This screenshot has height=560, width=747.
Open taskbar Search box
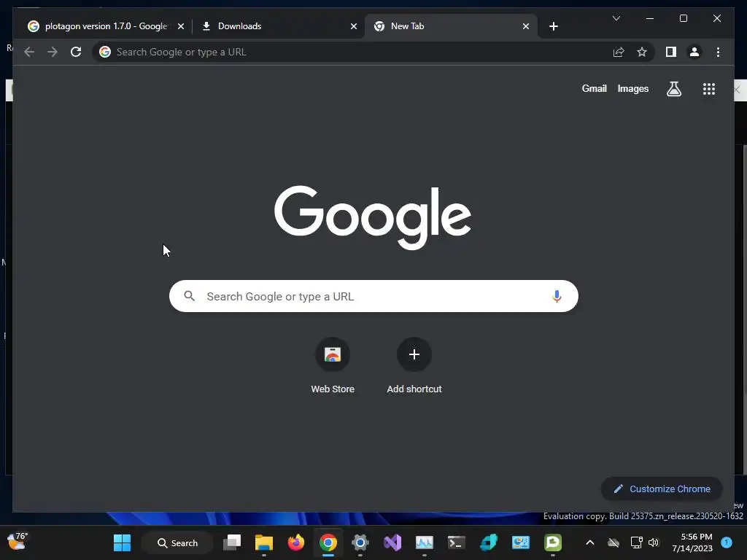coord(177,542)
